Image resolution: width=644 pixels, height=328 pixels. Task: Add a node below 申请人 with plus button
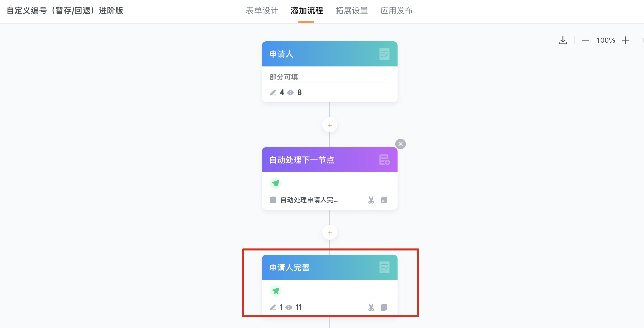click(x=330, y=125)
